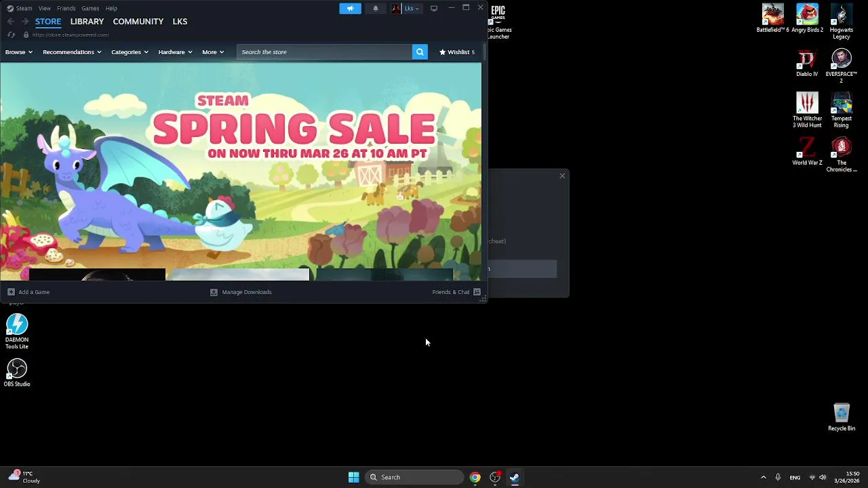Switch to the LIBRARY tab
The height and width of the screenshot is (488, 868).
pyautogui.click(x=87, y=22)
